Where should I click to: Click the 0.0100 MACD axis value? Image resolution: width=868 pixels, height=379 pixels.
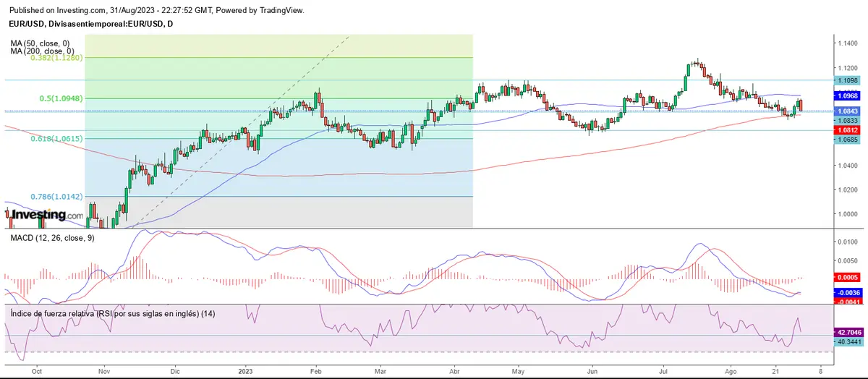[848, 241]
